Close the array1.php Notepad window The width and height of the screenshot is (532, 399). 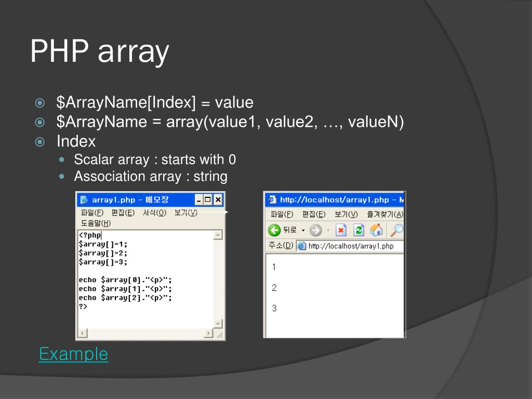point(218,200)
